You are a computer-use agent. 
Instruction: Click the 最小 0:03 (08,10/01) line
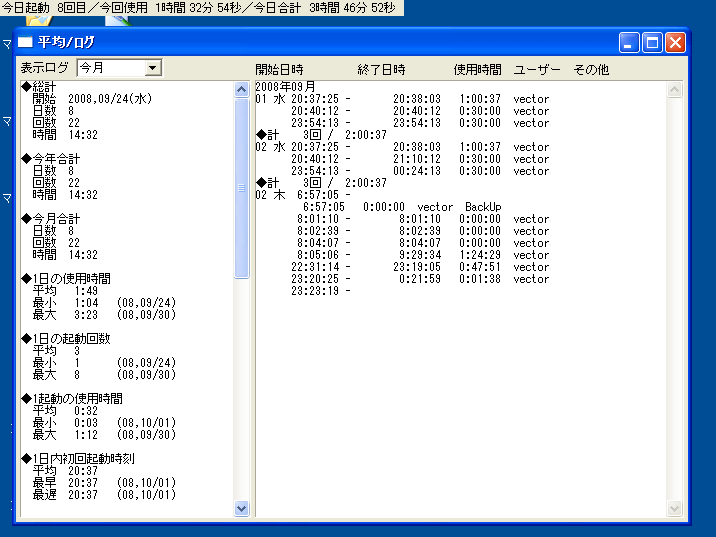[104, 422]
